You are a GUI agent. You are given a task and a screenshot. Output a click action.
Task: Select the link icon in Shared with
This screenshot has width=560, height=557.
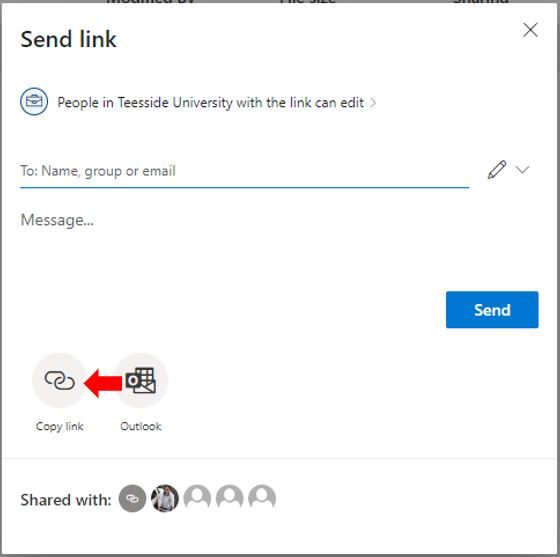click(132, 498)
